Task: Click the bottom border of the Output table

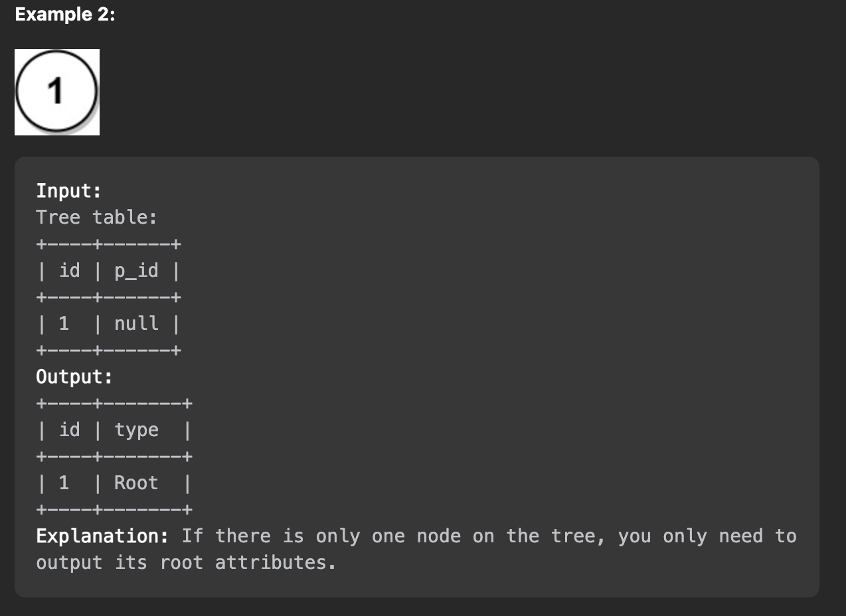Action: point(114,510)
